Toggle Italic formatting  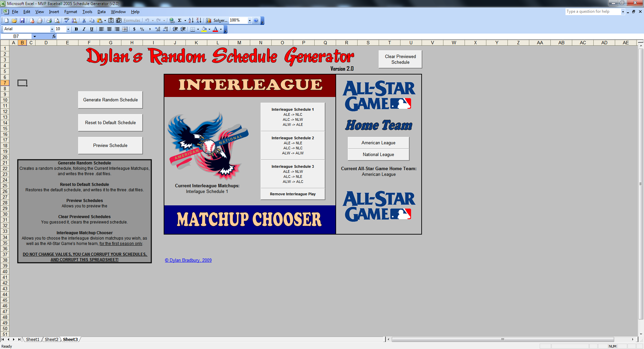(x=84, y=29)
